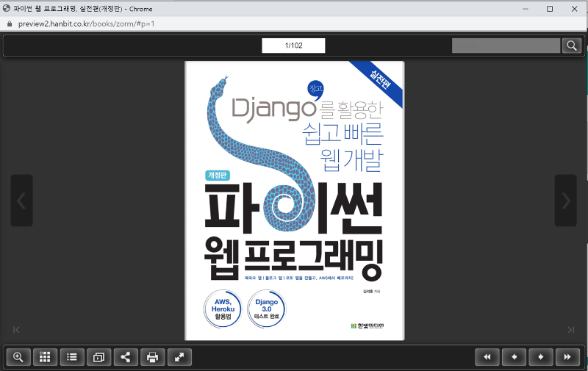
Task: Click the '한빛미디어' publisher logo on cover
Action: pyautogui.click(x=367, y=326)
